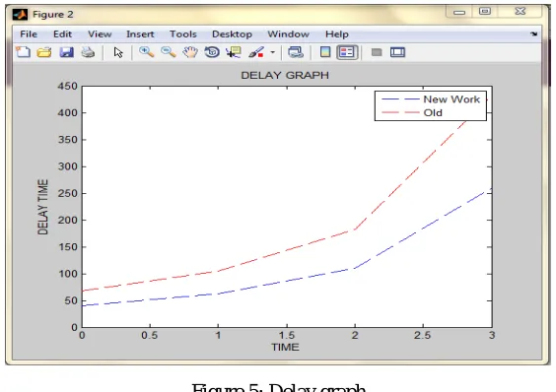The image size is (556, 392).
Task: Click the Show Plot Tools and Dock icon
Action: 398,52
